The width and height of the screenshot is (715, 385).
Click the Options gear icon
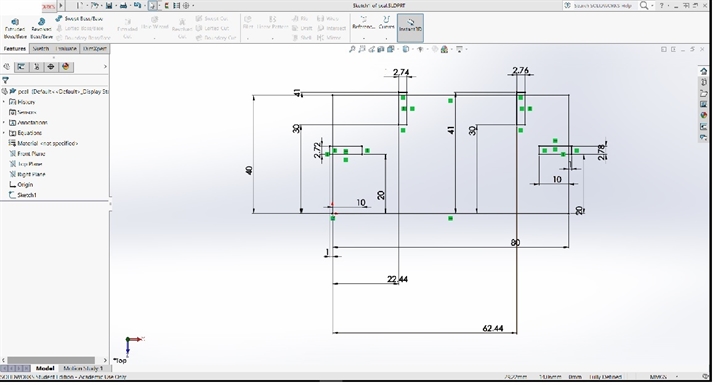click(x=186, y=5)
